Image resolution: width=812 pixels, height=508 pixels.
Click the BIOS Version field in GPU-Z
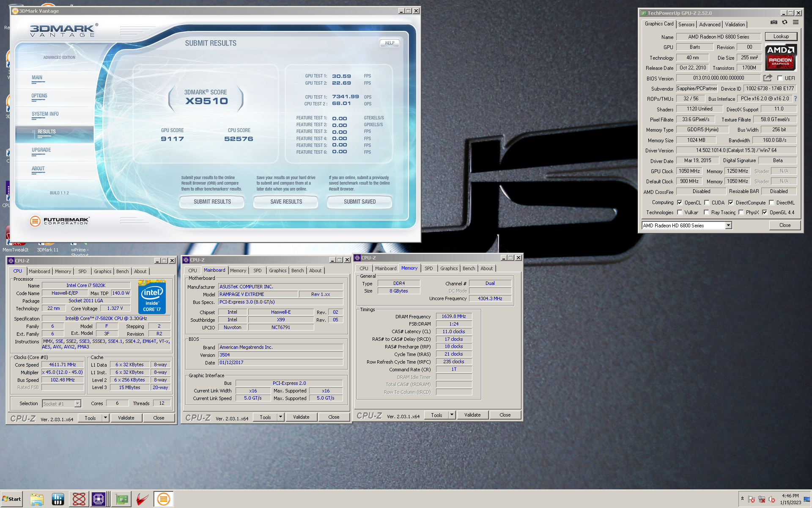point(718,78)
